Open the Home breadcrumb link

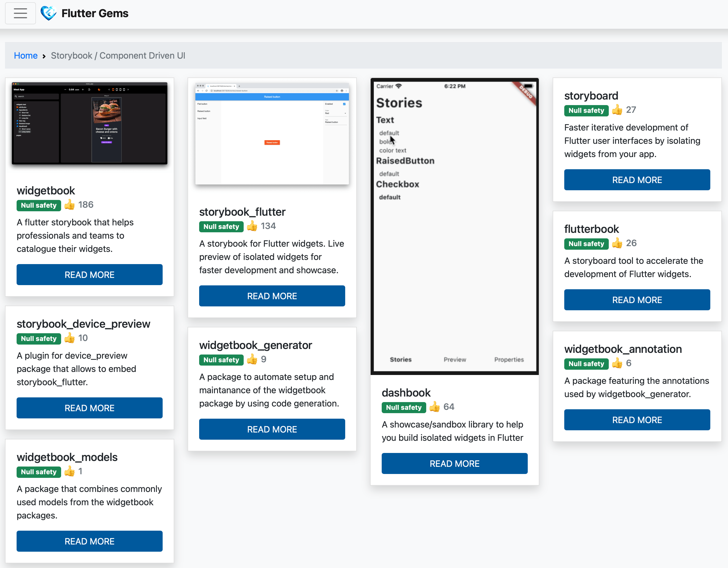26,55
